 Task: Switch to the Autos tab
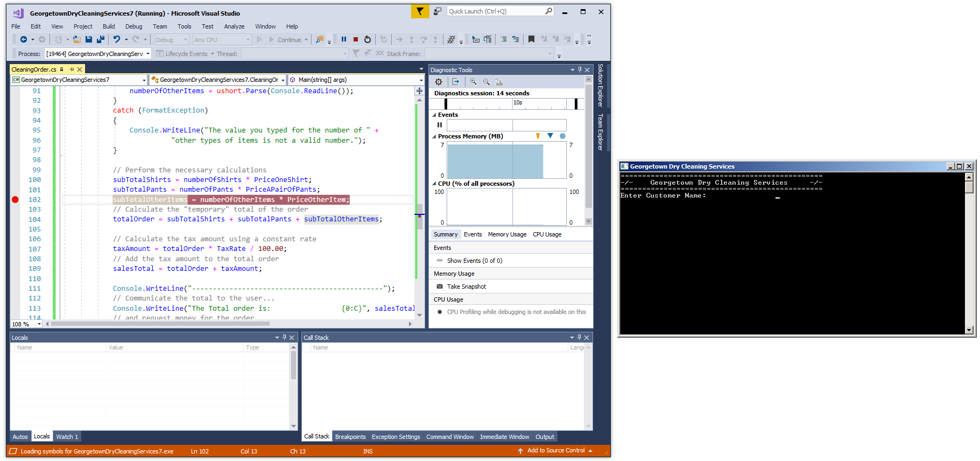coord(20,437)
